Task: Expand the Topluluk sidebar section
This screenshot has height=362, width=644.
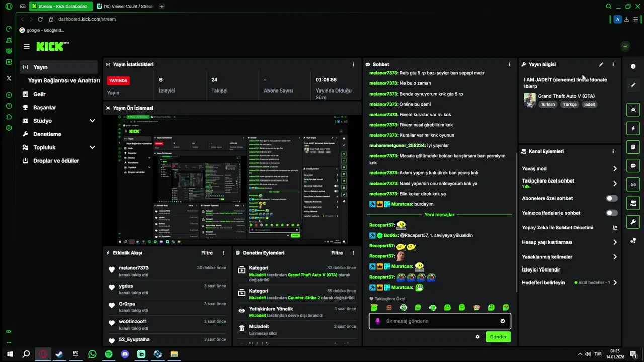Action: point(92,147)
